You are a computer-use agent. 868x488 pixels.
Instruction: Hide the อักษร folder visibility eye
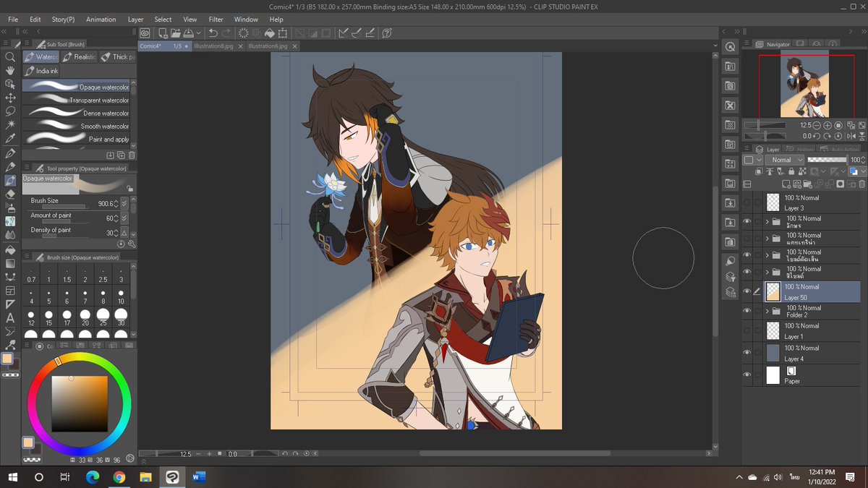click(x=747, y=221)
